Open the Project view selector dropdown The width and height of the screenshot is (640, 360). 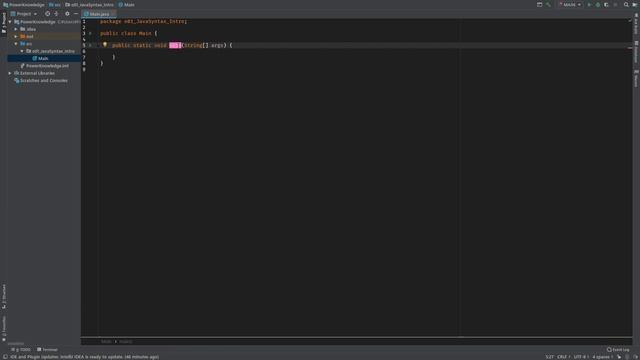point(24,13)
